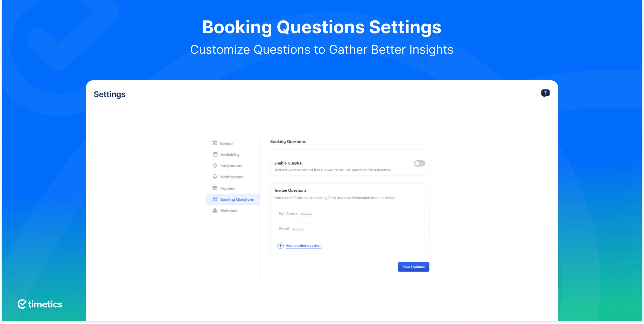Click the Availability calendar icon
644x324 pixels.
[x=215, y=154]
